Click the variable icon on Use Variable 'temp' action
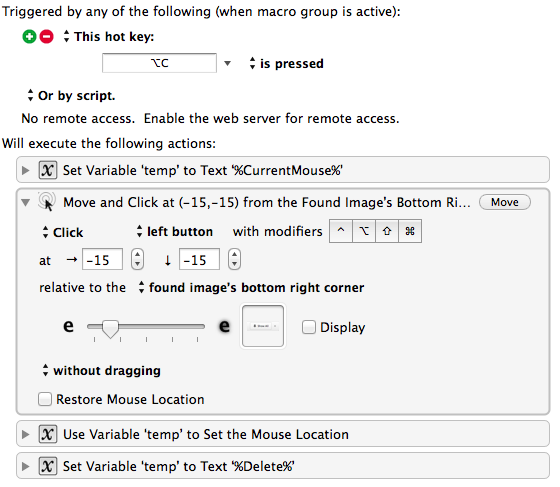Viewport: 560px width, 487px height. pos(48,434)
